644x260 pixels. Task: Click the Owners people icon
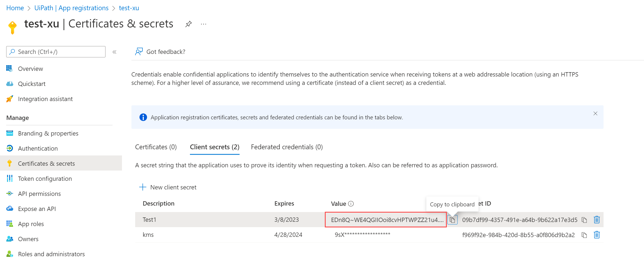pyautogui.click(x=10, y=239)
